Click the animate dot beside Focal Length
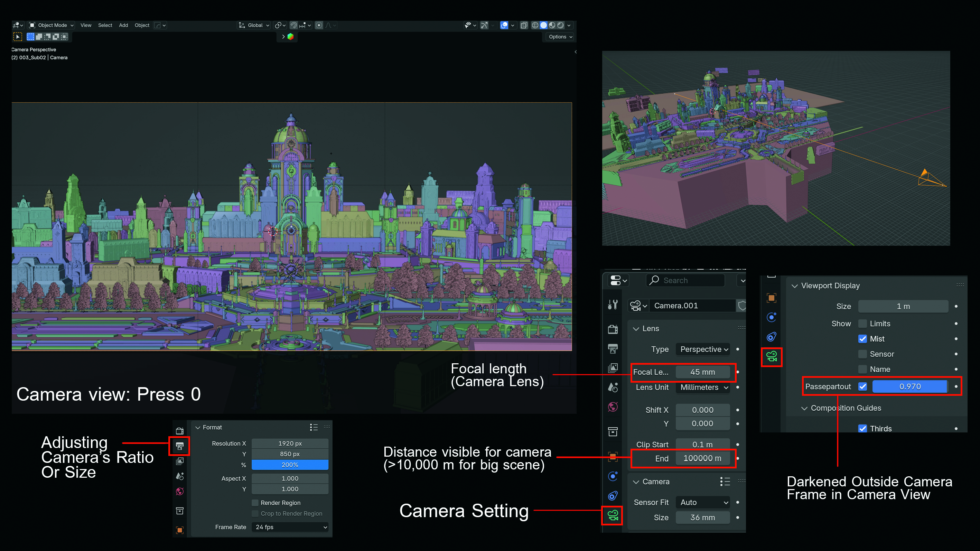 738,372
